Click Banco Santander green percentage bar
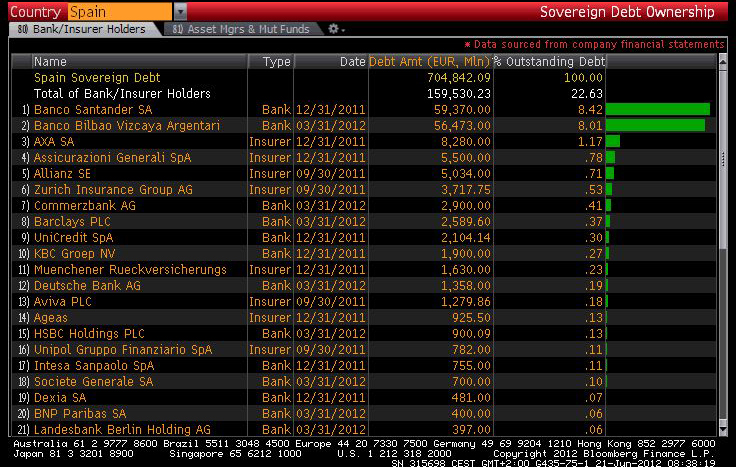This screenshot has height=467, width=736. 657,109
